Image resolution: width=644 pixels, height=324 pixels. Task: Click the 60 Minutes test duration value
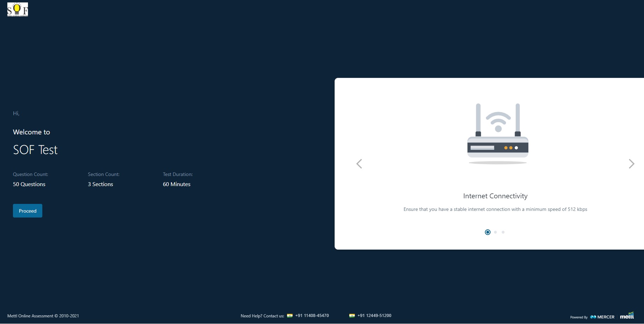pyautogui.click(x=177, y=184)
